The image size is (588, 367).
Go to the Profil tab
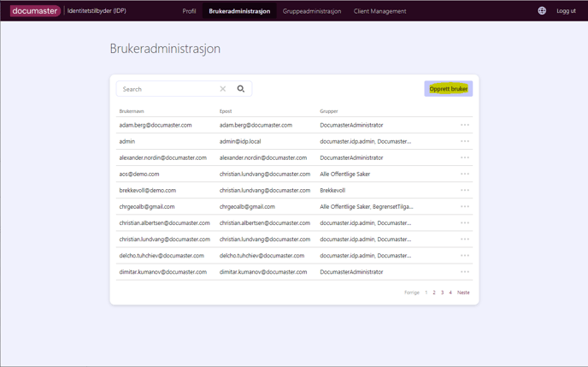(189, 11)
